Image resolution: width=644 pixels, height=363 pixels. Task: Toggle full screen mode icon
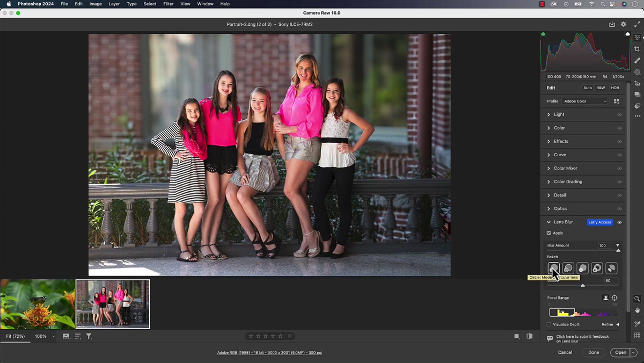pyautogui.click(x=636, y=24)
